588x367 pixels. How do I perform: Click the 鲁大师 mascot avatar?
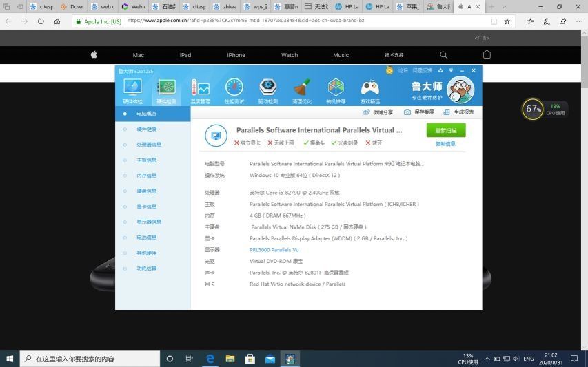[x=460, y=90]
